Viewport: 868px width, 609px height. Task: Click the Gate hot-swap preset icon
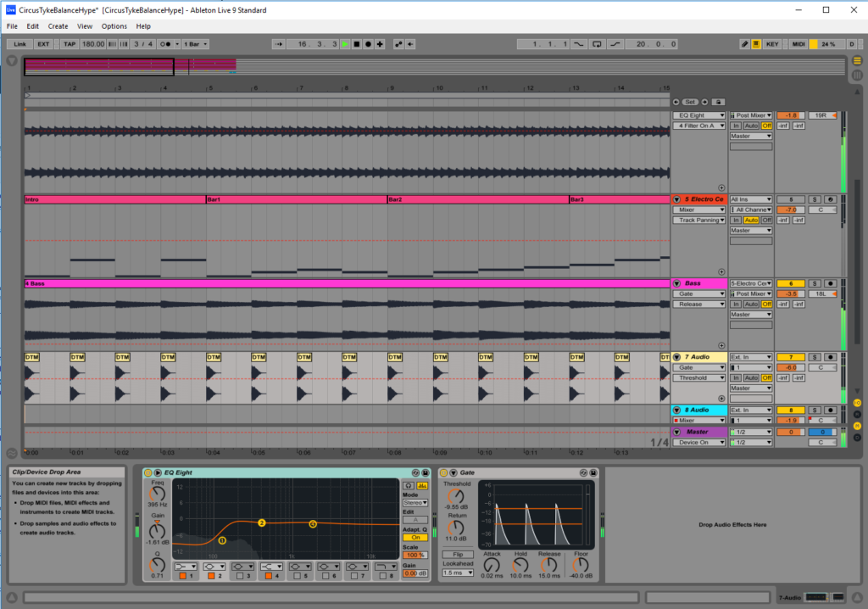point(583,472)
